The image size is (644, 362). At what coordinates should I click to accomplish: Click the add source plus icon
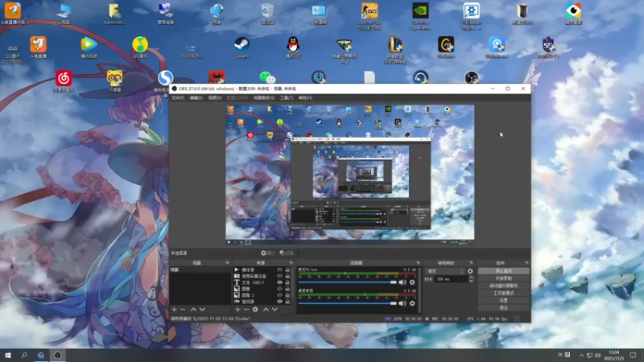[236, 309]
